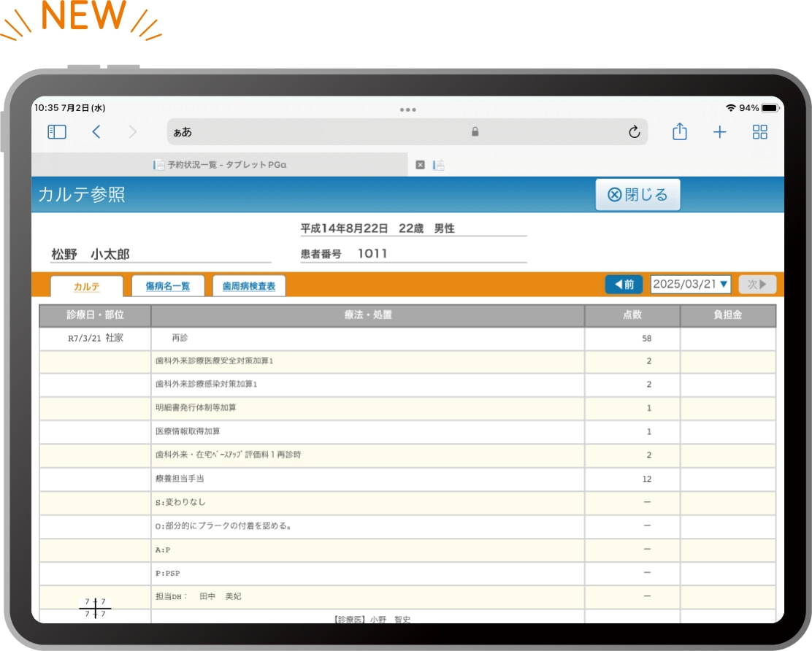Add a new browser tab
The height and width of the screenshot is (651, 812).
720,132
